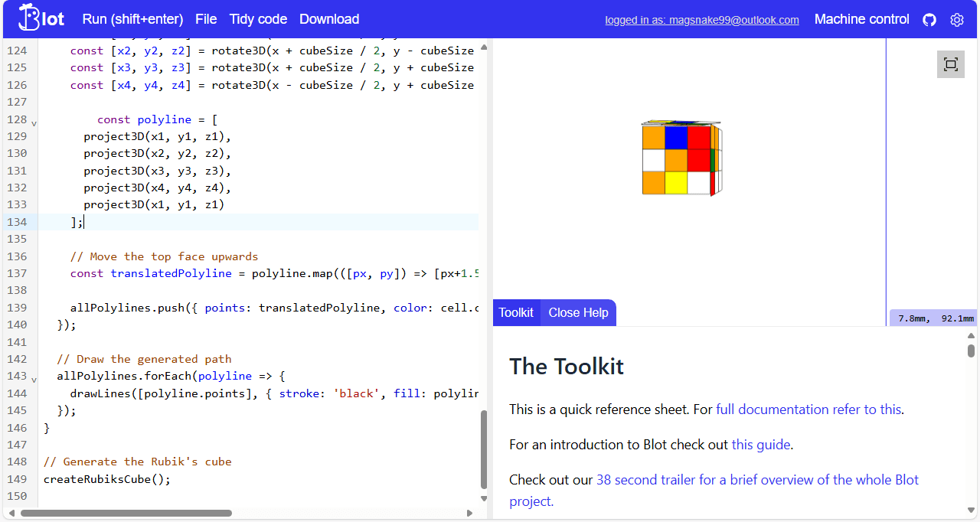Run the code with Run (shift+enter)
The height and width of the screenshot is (522, 980).
132,19
